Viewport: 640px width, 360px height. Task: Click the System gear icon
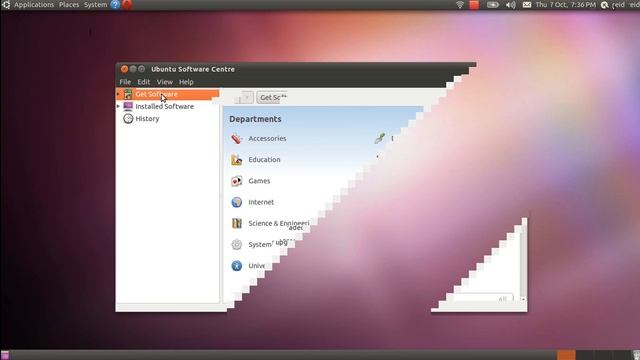(x=237, y=244)
